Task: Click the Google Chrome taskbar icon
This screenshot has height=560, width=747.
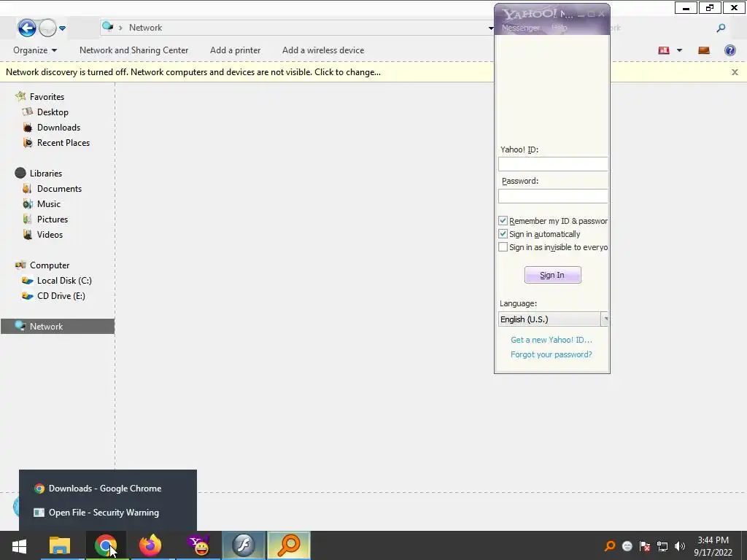Action: [x=105, y=545]
